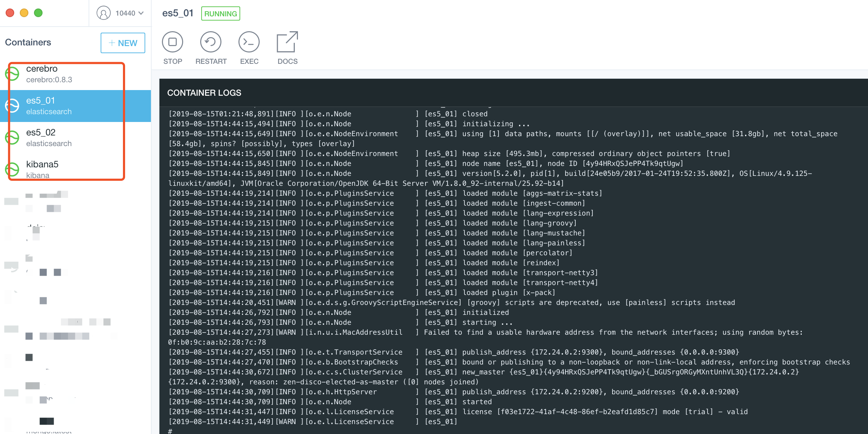The height and width of the screenshot is (434, 868).
Task: Click the Containers sidebar heading
Action: point(28,42)
